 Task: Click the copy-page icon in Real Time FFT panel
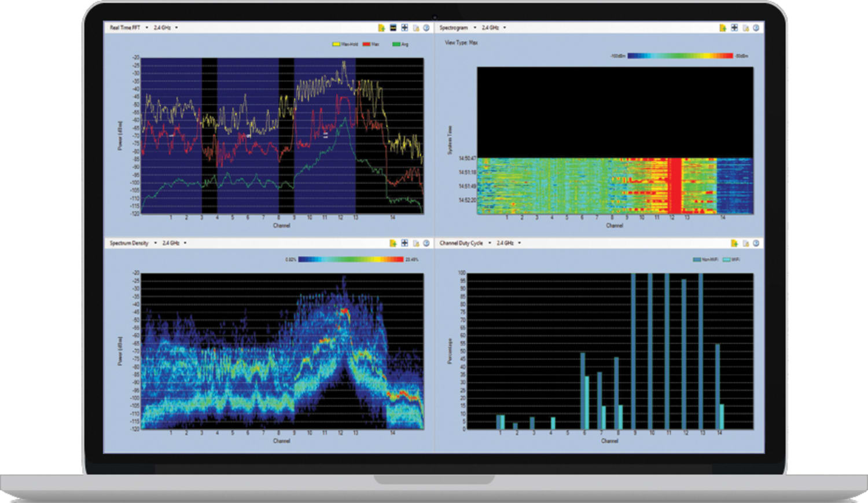(415, 28)
